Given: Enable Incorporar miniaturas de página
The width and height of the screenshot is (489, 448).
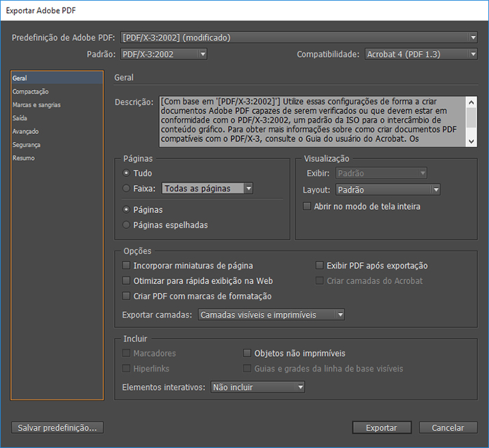Looking at the screenshot, I should (x=126, y=266).
